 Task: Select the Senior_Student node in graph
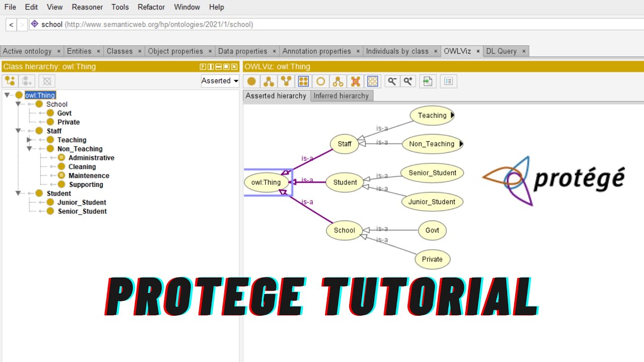(x=432, y=173)
